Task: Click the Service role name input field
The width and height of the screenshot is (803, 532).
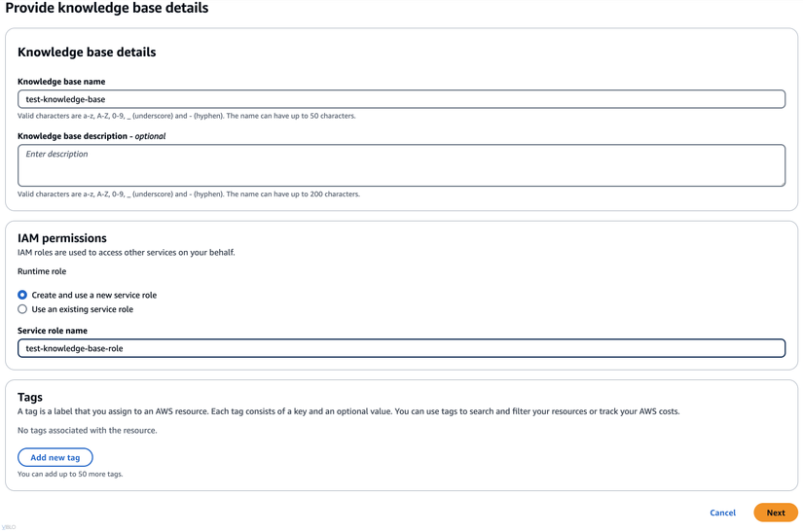Action: (401, 348)
